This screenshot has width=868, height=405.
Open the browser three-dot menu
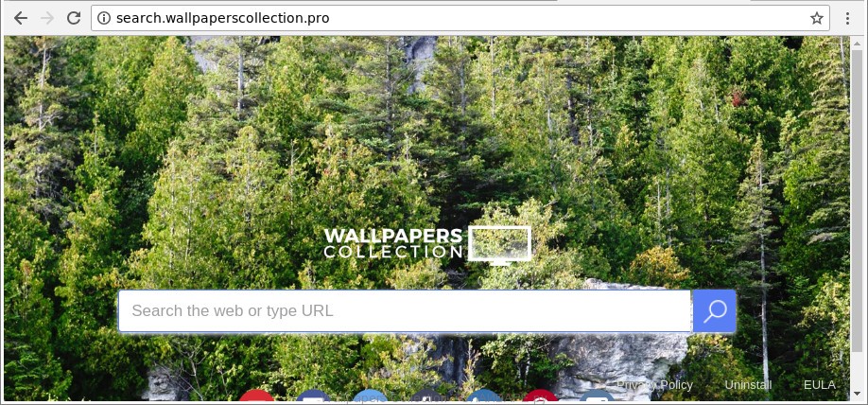pyautogui.click(x=847, y=18)
